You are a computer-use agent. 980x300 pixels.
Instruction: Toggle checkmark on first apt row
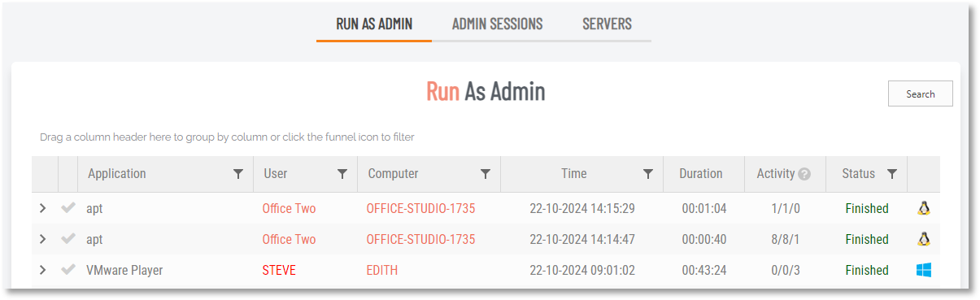pyautogui.click(x=68, y=208)
